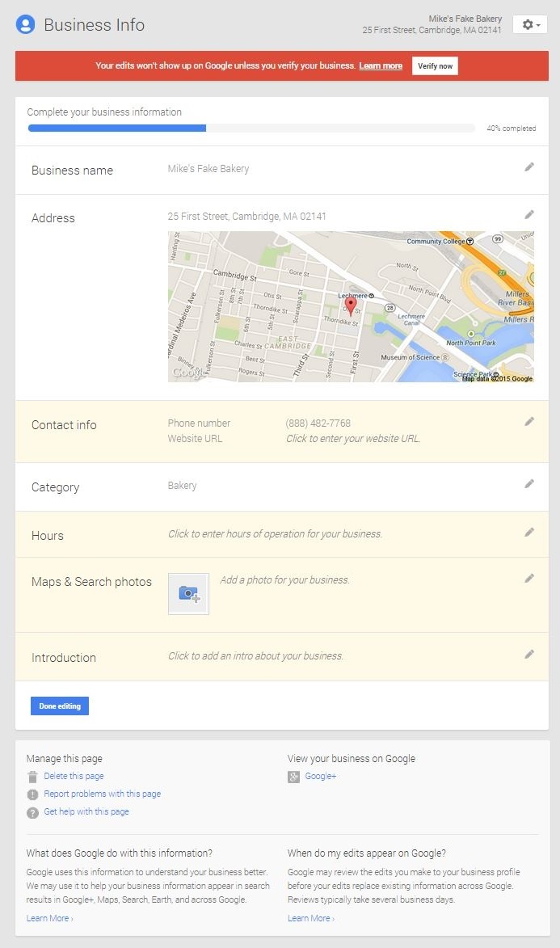
Task: Open Report problems with this page
Action: (102, 794)
